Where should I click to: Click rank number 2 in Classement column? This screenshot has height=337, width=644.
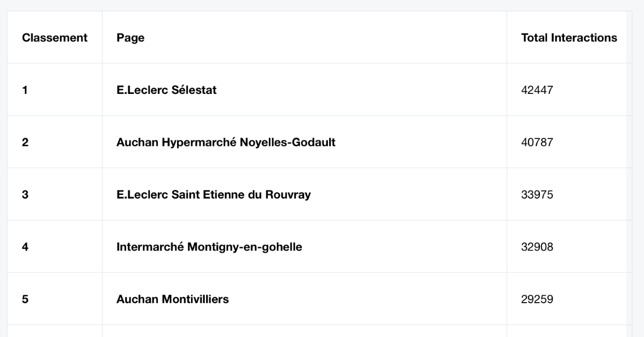coord(25,142)
